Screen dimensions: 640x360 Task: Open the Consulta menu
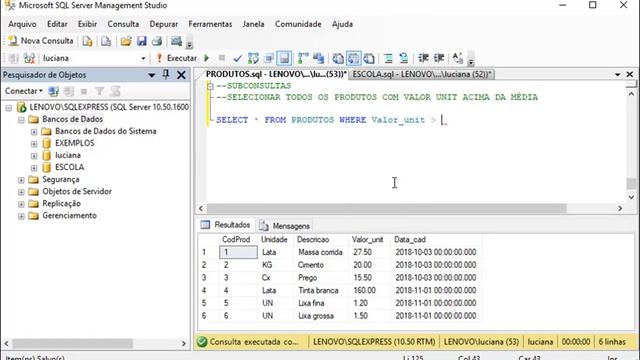coord(123,24)
